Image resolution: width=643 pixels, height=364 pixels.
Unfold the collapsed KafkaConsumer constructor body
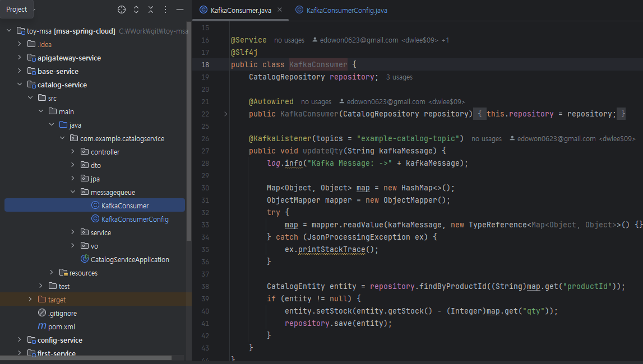226,114
